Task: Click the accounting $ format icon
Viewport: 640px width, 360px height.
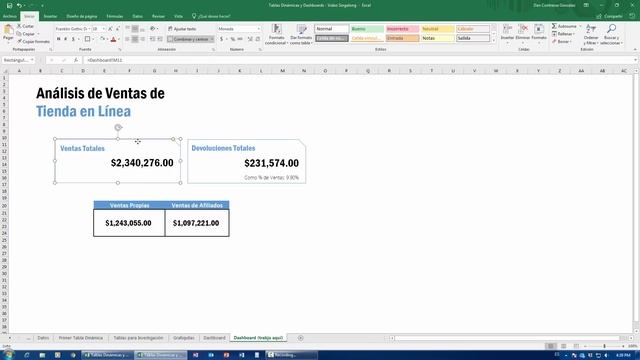Action: (222, 39)
